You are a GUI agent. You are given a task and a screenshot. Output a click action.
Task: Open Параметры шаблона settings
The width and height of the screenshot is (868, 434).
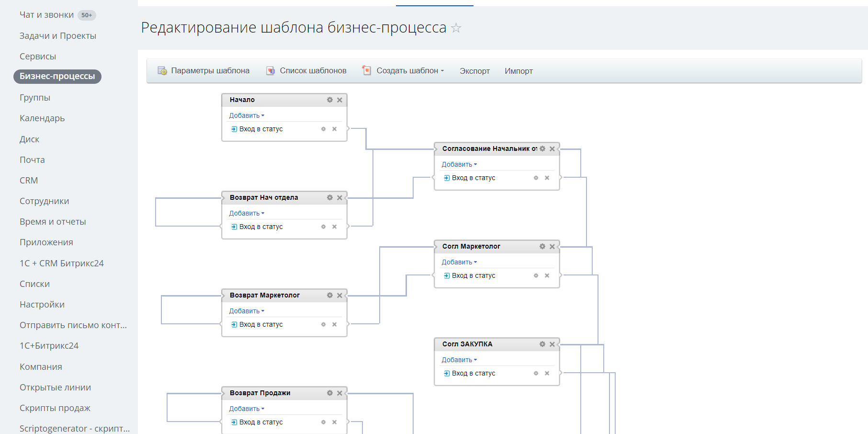(203, 70)
